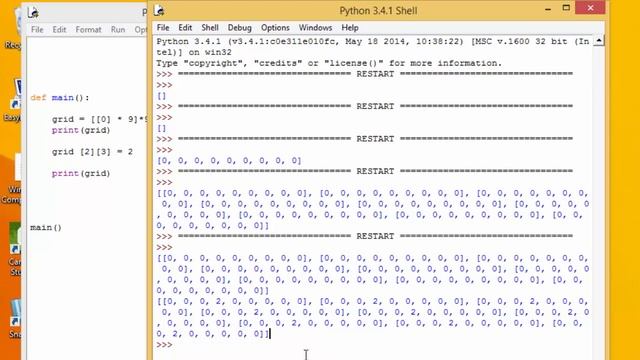Click the first RESTART line in shell
This screenshot has width=640, height=360.
(364, 74)
